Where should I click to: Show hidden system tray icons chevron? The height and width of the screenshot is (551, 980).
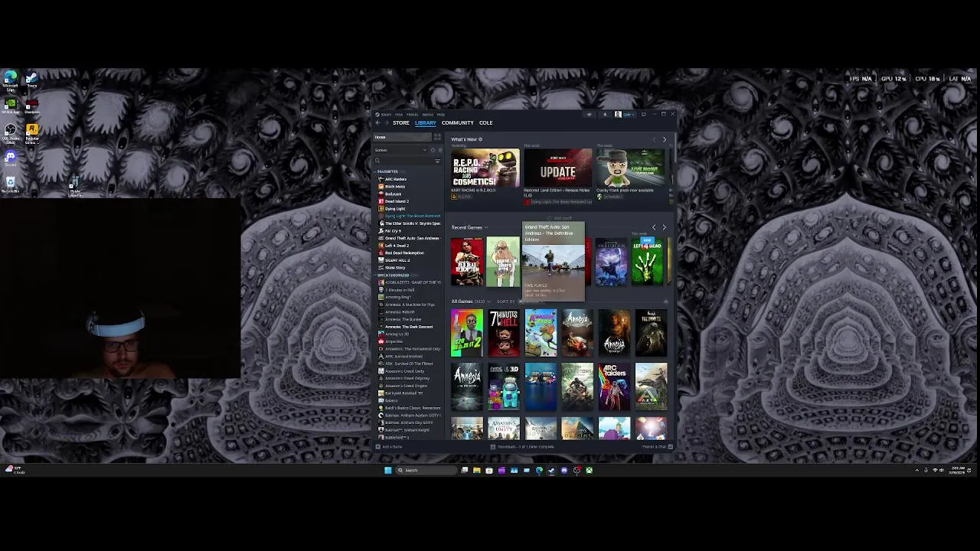point(917,470)
